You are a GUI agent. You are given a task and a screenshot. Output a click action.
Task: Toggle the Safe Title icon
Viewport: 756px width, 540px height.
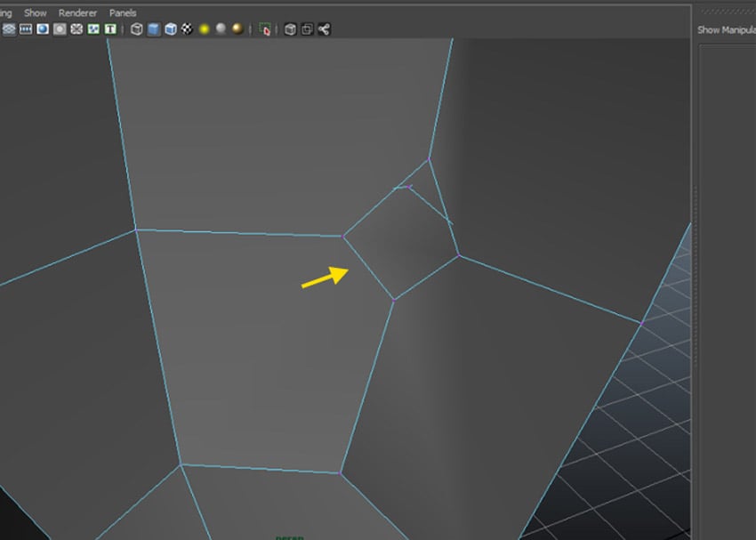pos(110,29)
